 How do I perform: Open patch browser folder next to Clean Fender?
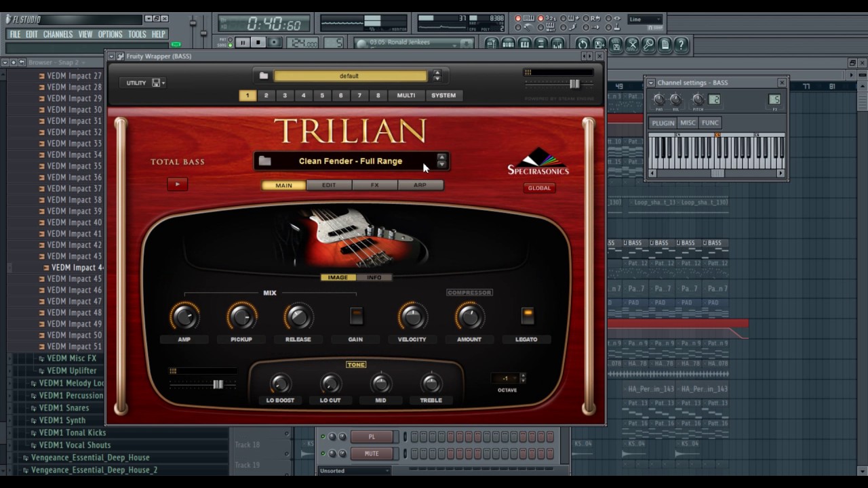pos(265,161)
